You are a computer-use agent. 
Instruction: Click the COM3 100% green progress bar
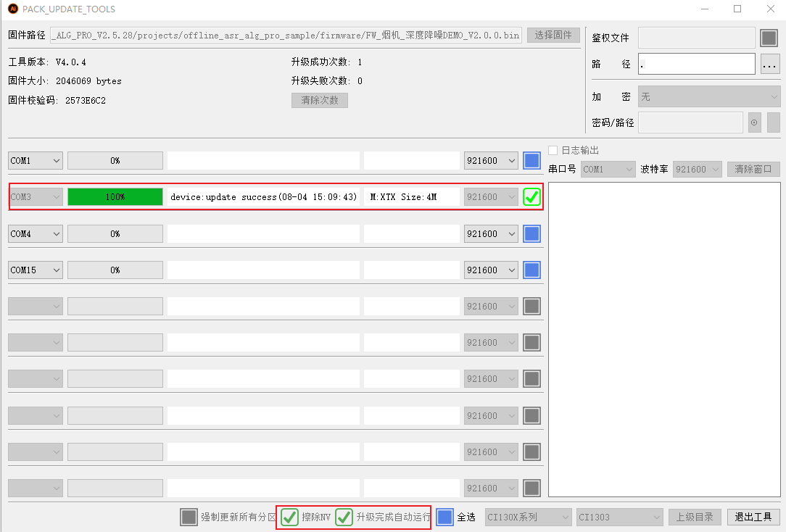coord(115,197)
